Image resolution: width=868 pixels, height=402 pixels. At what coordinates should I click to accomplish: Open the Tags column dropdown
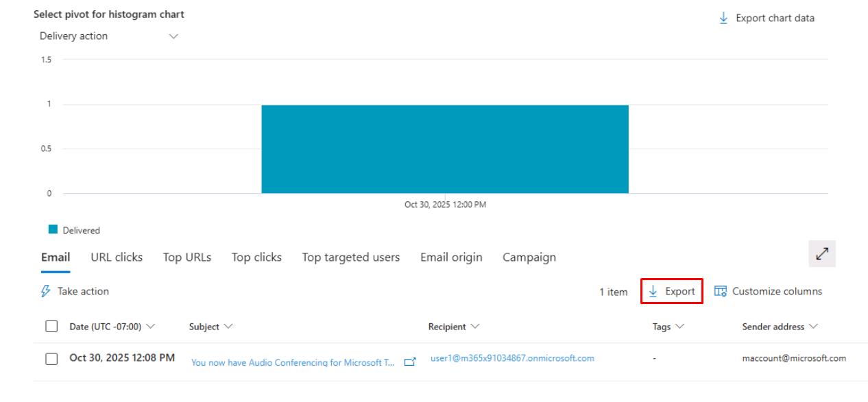[x=679, y=327]
